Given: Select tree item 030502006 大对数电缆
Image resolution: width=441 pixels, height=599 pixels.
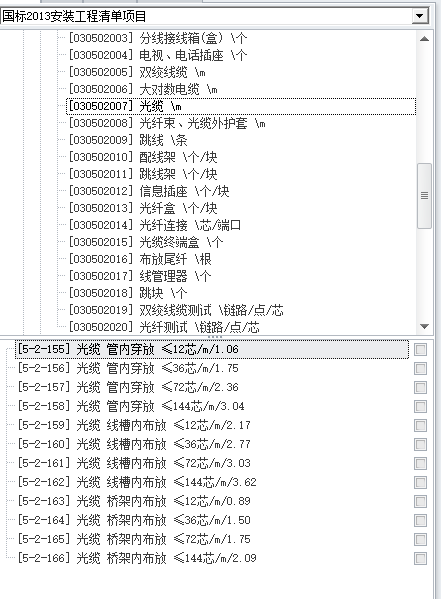Looking at the screenshot, I should (143, 89).
